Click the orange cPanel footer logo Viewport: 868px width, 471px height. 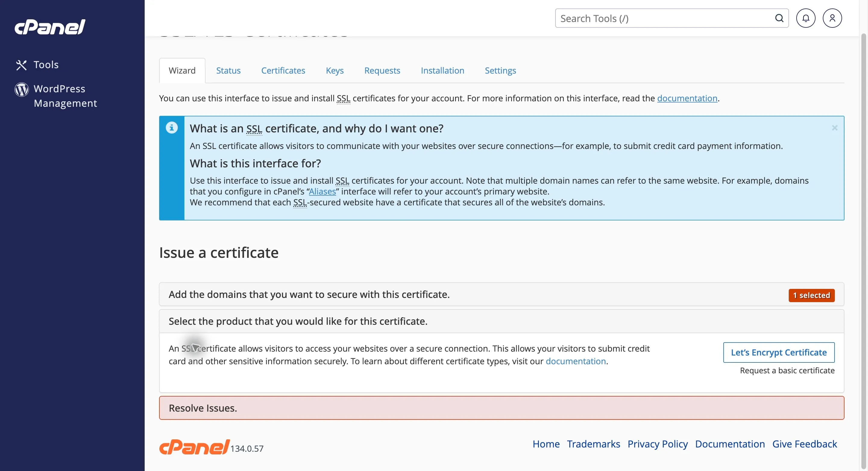pyautogui.click(x=194, y=447)
